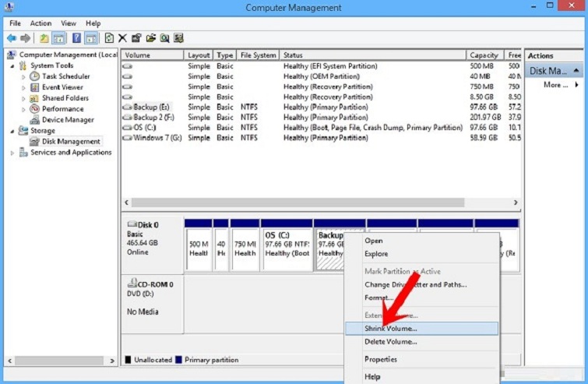Click the Delete X toolbar icon
The height and width of the screenshot is (384, 588).
pyautogui.click(x=123, y=37)
